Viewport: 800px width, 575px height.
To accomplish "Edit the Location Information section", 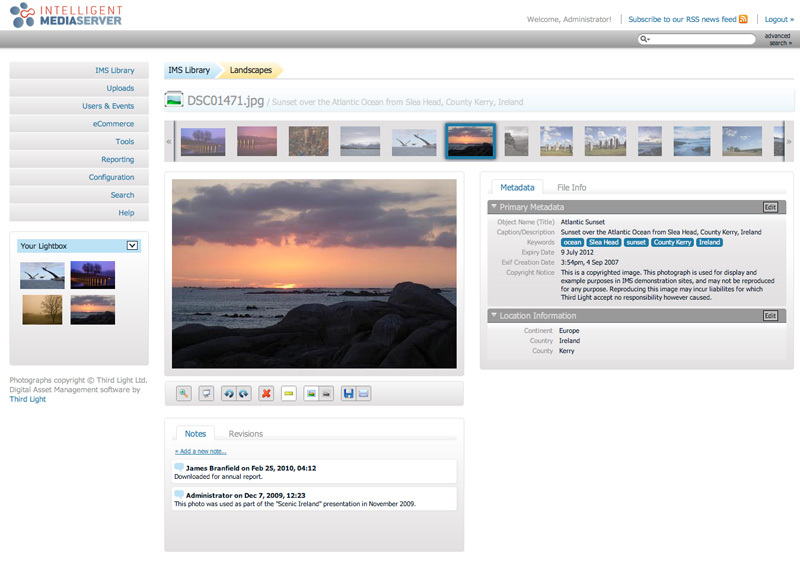I will [770, 315].
